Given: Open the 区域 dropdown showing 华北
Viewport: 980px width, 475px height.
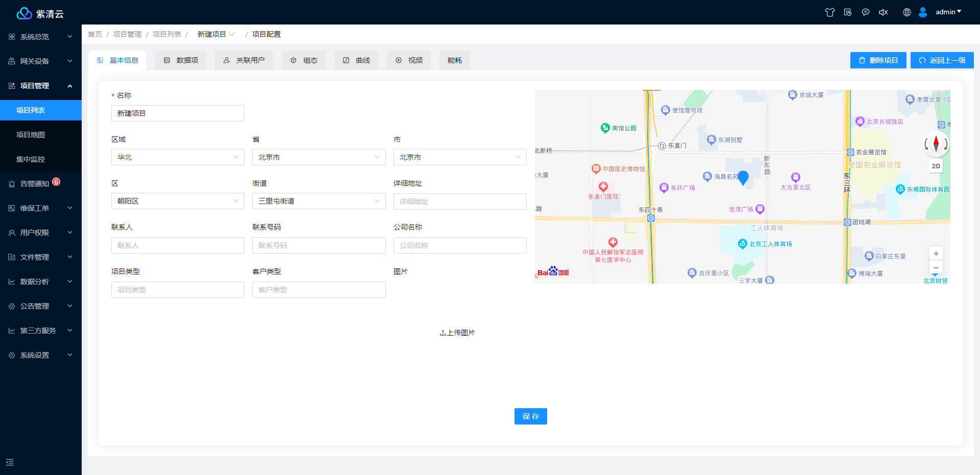Looking at the screenshot, I should click(178, 157).
